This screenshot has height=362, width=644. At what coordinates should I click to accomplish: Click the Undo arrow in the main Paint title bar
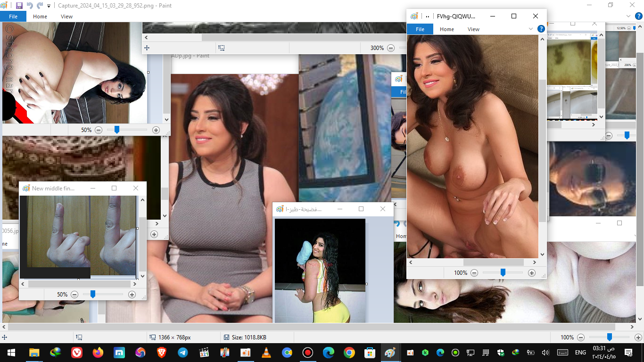point(30,6)
